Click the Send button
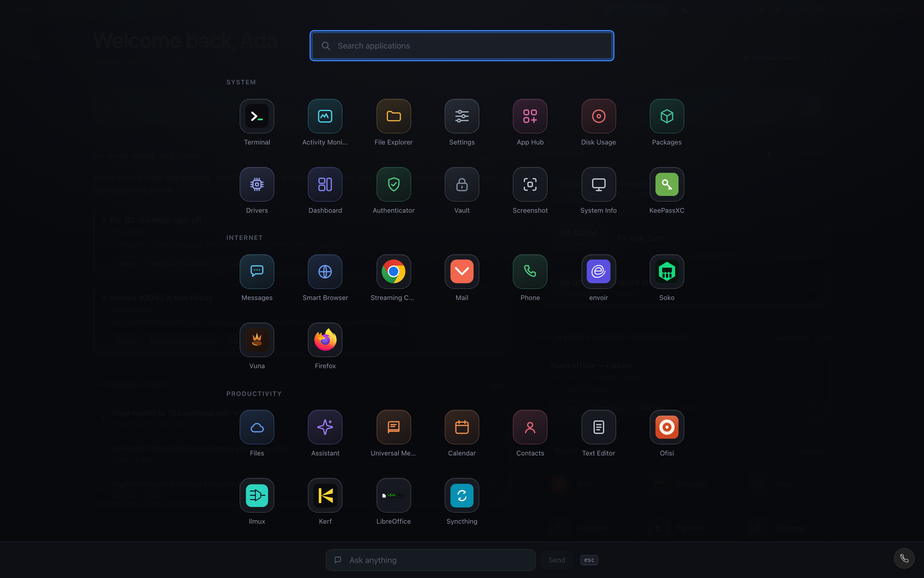 click(557, 560)
